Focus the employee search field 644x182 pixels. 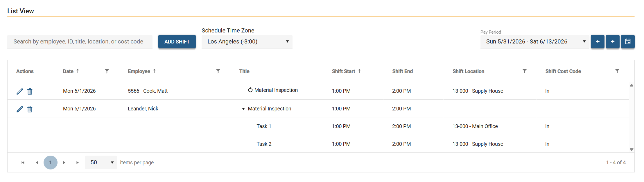coord(80,41)
